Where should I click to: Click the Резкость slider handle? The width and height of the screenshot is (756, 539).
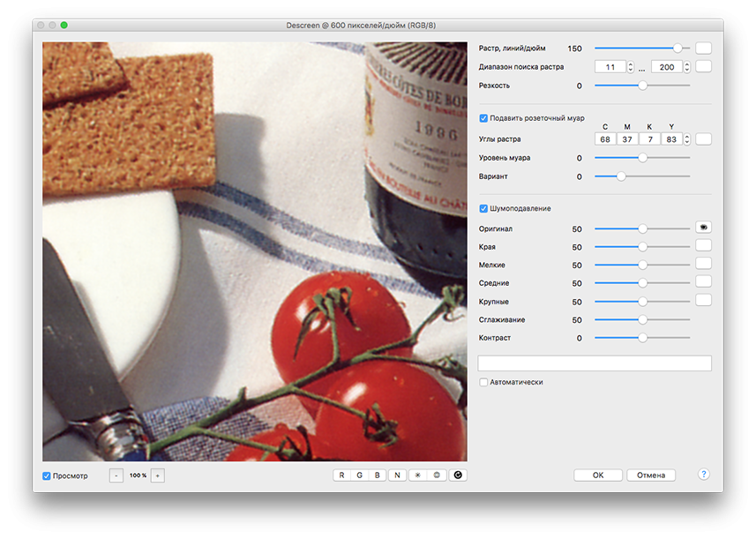tap(642, 86)
